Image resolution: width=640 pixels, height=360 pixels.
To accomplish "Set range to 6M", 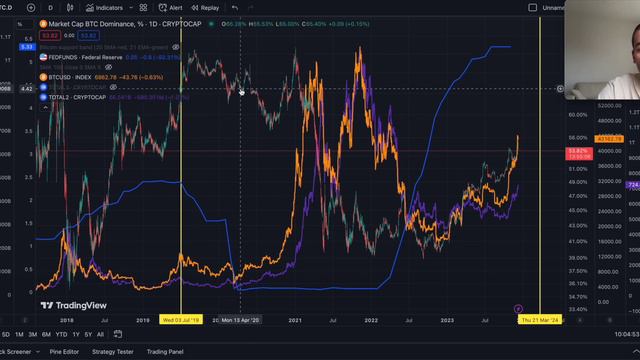I will [46, 334].
